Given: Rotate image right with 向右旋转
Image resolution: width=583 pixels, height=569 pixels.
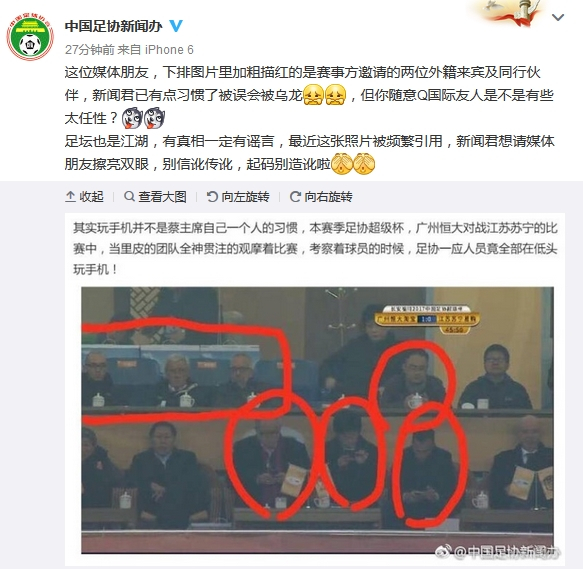Looking at the screenshot, I should pyautogui.click(x=321, y=196).
